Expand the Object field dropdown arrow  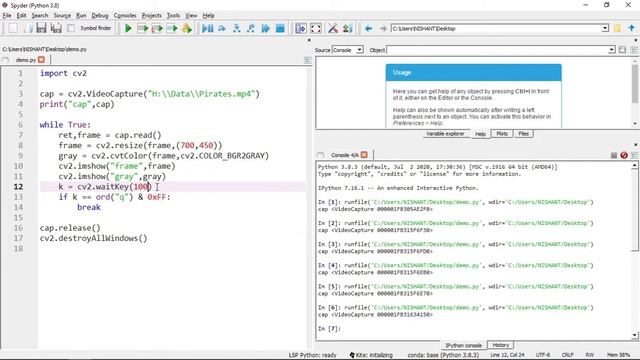pyautogui.click(x=611, y=50)
